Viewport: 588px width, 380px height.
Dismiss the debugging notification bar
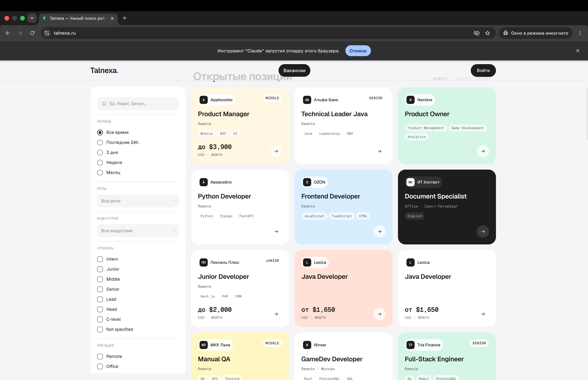[578, 51]
